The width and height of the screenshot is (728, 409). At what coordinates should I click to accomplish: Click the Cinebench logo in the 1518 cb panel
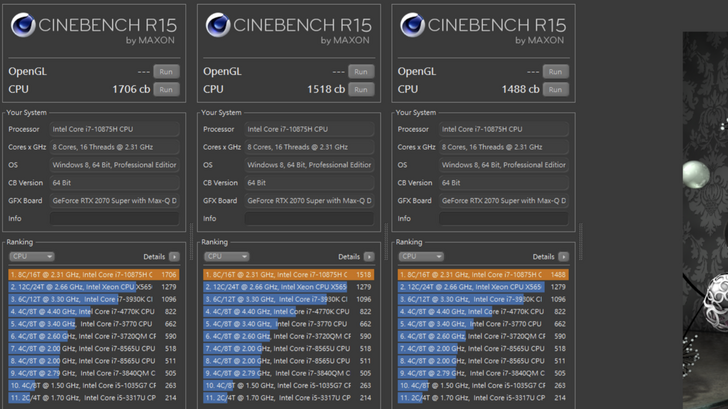(220, 26)
